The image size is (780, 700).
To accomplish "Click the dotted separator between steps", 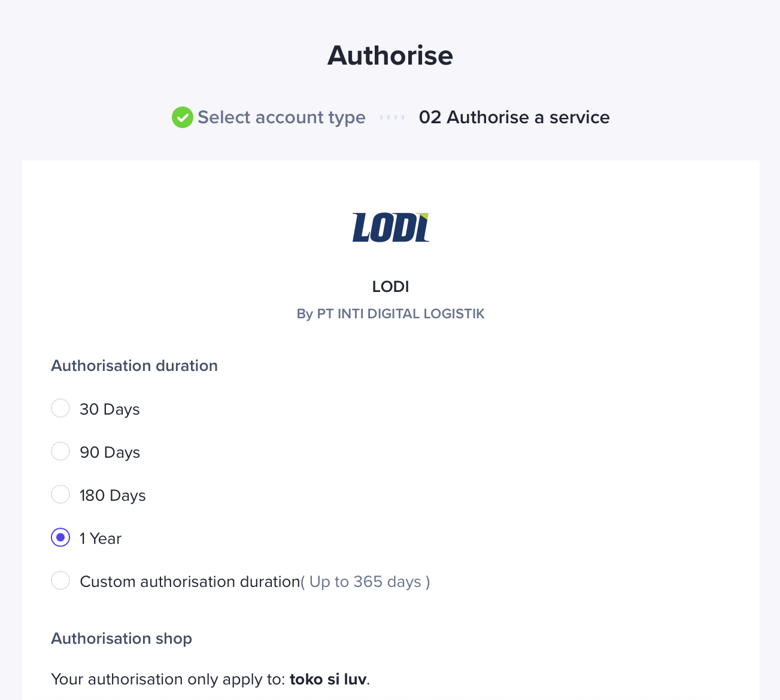I will [392, 117].
